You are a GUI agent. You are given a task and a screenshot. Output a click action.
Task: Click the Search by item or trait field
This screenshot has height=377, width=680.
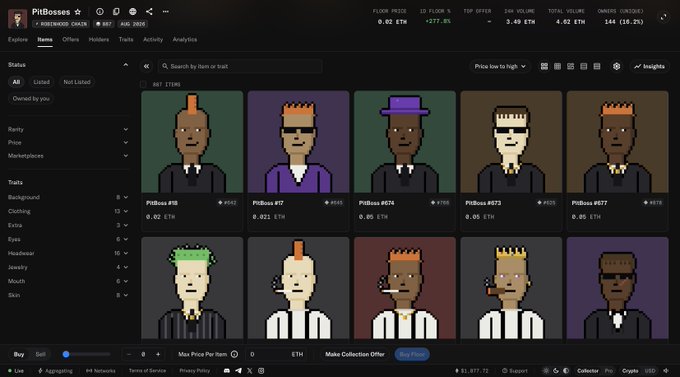(x=240, y=66)
